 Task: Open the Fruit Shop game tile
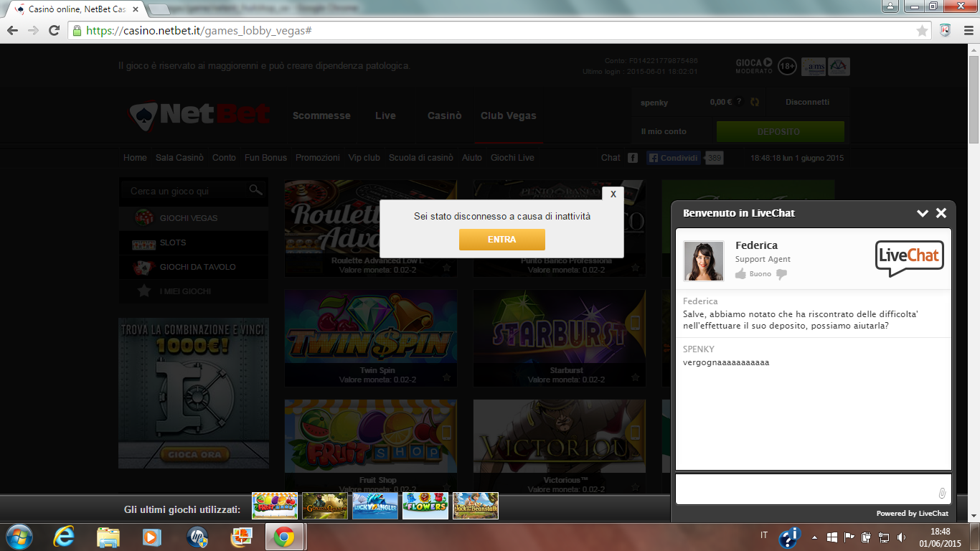click(371, 446)
